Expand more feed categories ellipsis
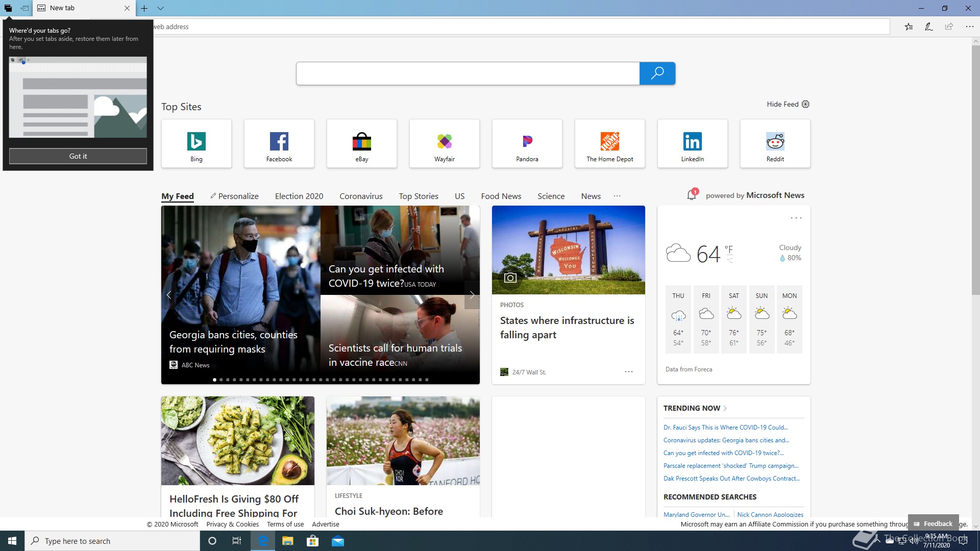The width and height of the screenshot is (980, 551). point(617,196)
